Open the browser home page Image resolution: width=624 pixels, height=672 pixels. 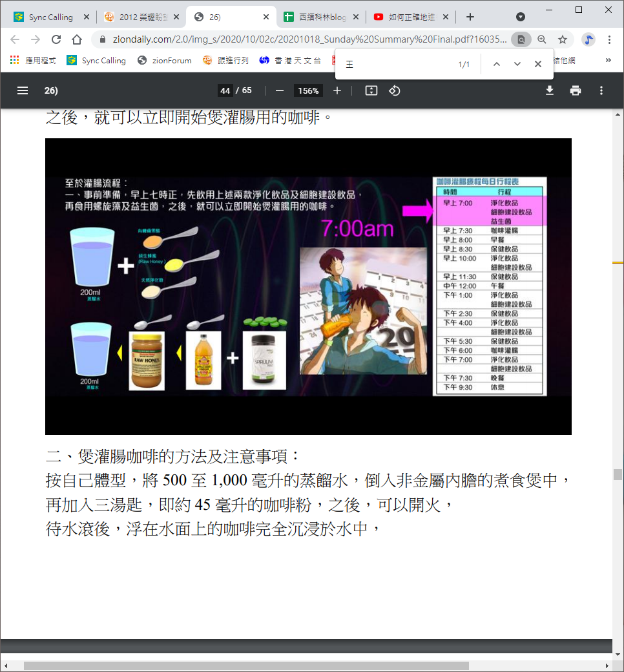[77, 40]
